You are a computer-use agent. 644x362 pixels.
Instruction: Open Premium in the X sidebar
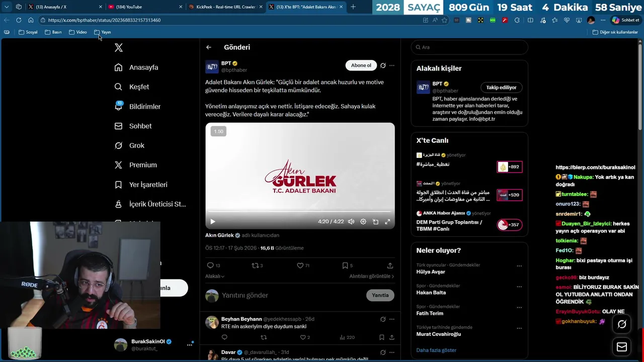point(135,165)
